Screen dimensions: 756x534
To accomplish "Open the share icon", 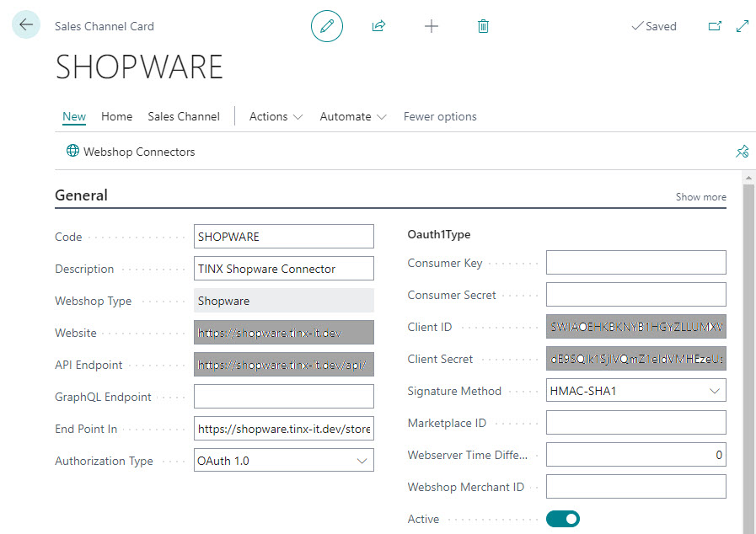I will 379,26.
